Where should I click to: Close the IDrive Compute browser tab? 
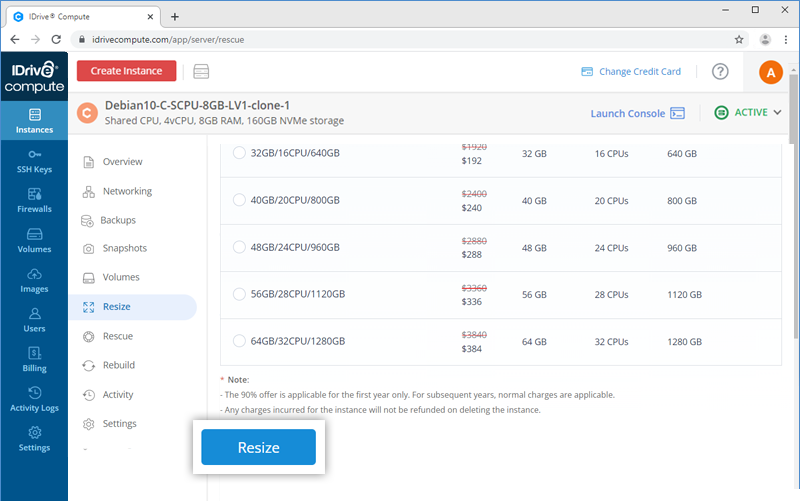pyautogui.click(x=150, y=17)
